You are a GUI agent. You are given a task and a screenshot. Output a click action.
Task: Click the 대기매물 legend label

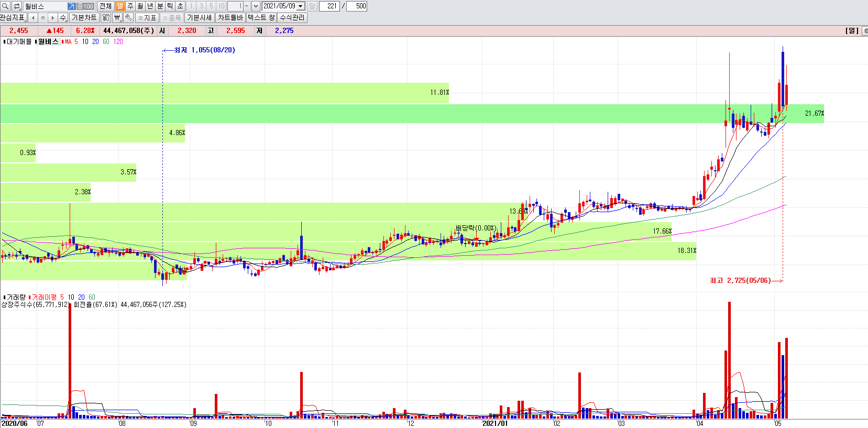(x=19, y=42)
